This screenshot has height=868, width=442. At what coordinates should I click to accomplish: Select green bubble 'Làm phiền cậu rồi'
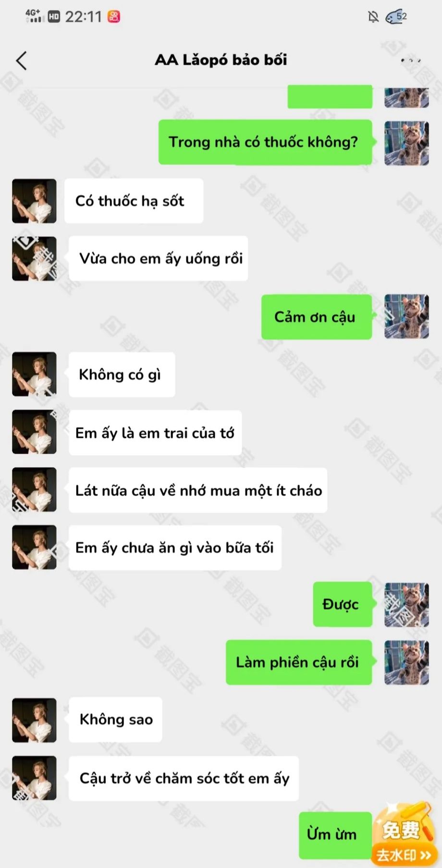(299, 662)
